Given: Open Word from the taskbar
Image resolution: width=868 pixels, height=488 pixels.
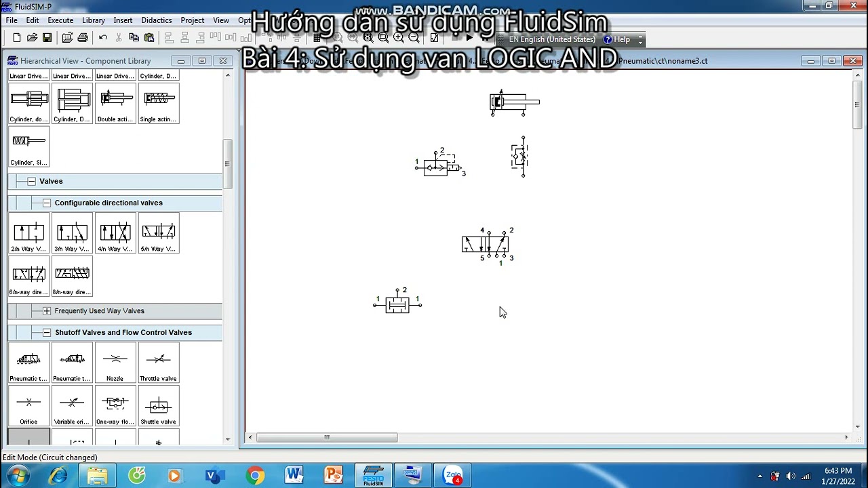Looking at the screenshot, I should [x=294, y=476].
